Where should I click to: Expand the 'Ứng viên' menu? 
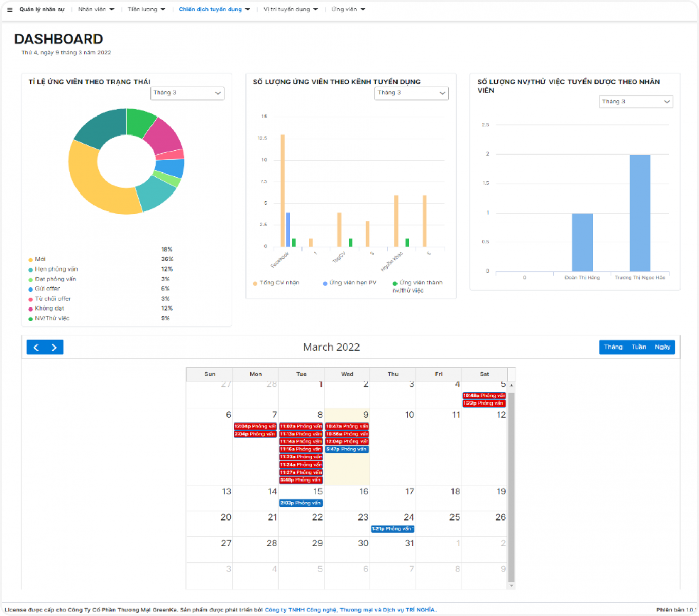348,9
